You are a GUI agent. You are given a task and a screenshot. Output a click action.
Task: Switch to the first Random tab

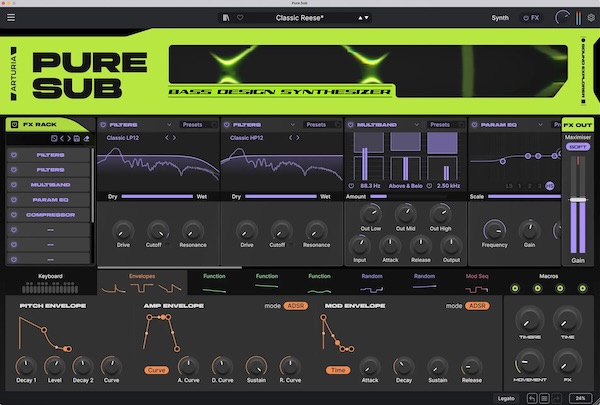point(372,283)
